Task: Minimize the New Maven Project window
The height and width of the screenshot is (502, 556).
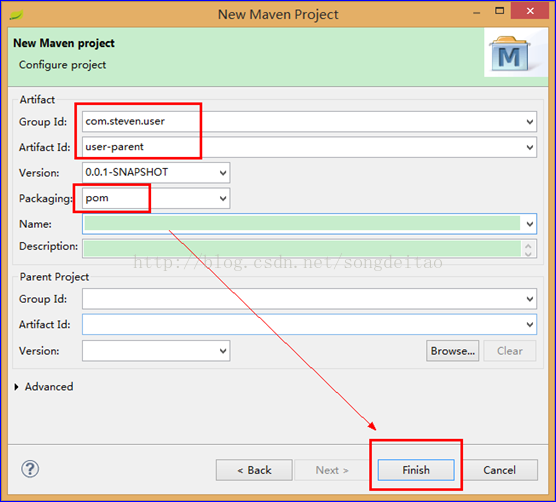Action: 477,12
